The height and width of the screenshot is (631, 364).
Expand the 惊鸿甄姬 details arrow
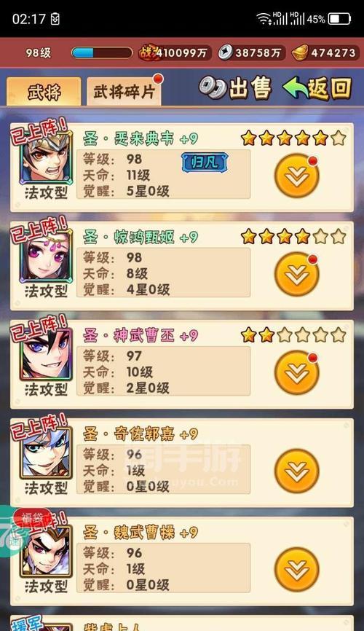coord(297,274)
